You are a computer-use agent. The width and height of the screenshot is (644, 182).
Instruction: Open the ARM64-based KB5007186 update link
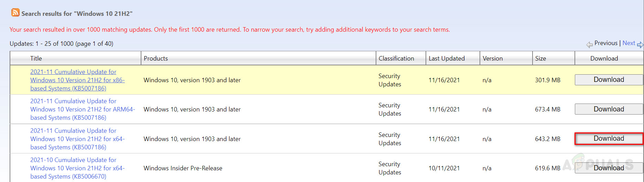pos(82,109)
